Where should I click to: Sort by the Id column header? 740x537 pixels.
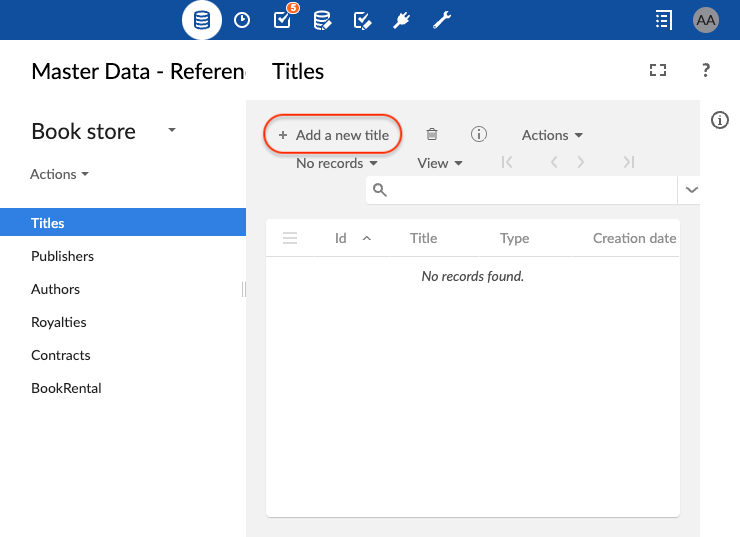click(x=341, y=238)
